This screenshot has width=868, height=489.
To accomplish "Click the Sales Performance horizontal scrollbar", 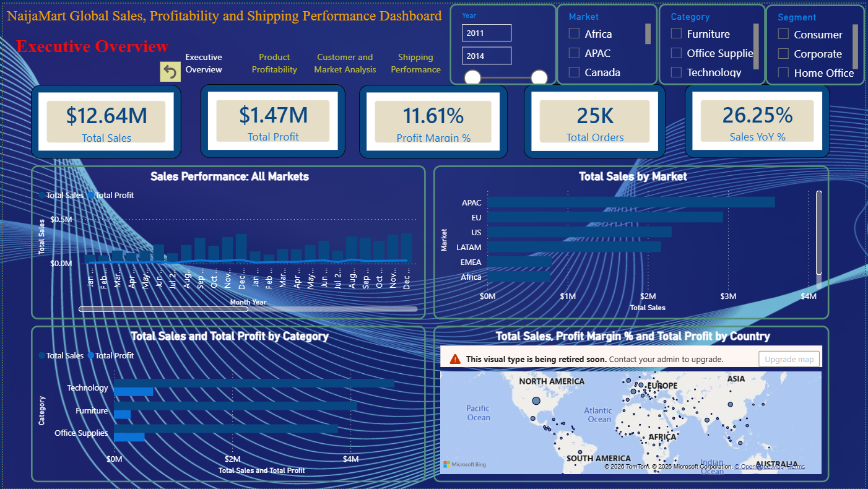I will 163,308.
